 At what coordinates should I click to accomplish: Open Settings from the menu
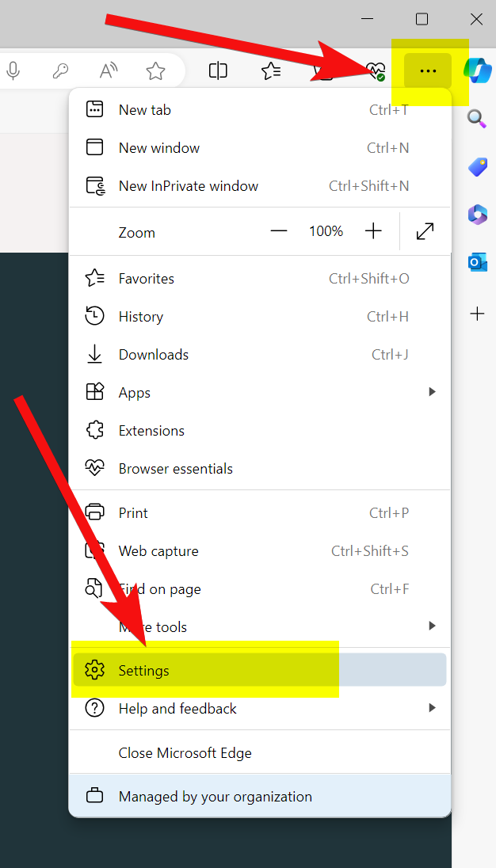[144, 671]
